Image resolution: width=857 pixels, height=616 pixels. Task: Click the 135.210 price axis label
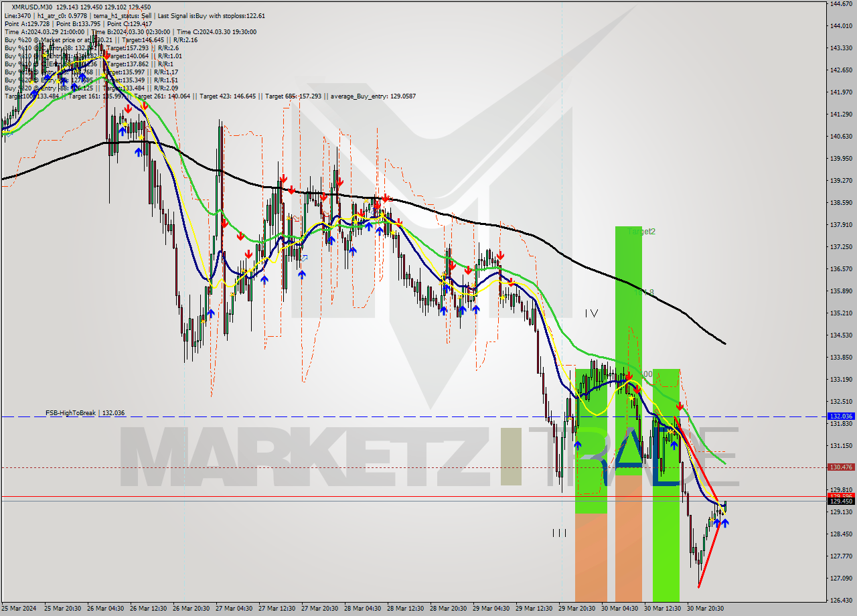(x=841, y=313)
